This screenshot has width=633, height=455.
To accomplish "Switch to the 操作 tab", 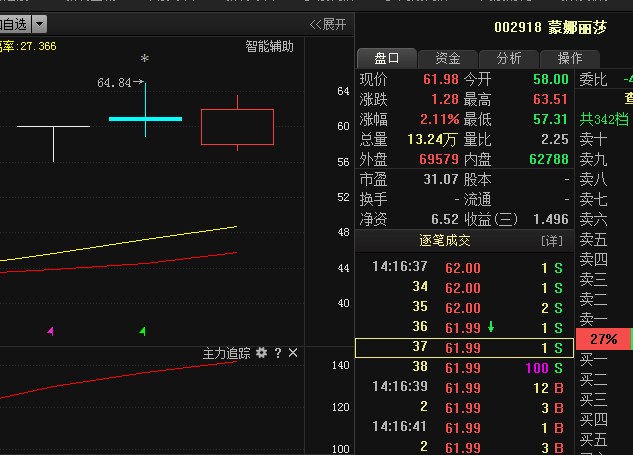I will coord(570,59).
